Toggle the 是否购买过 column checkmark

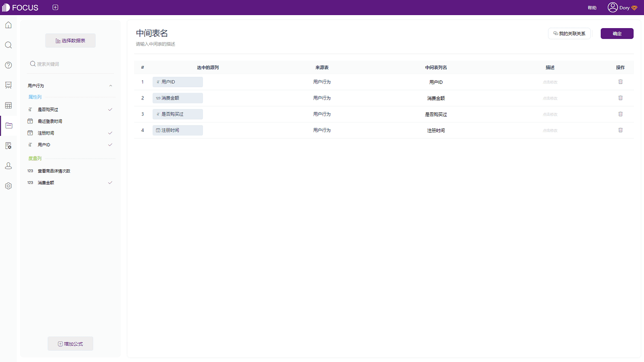110,109
